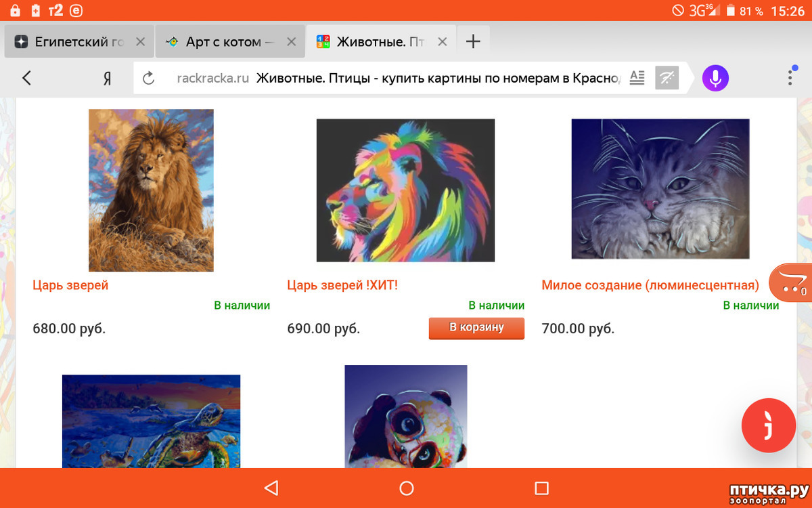Switch to the Арт с котом tab

(x=222, y=42)
